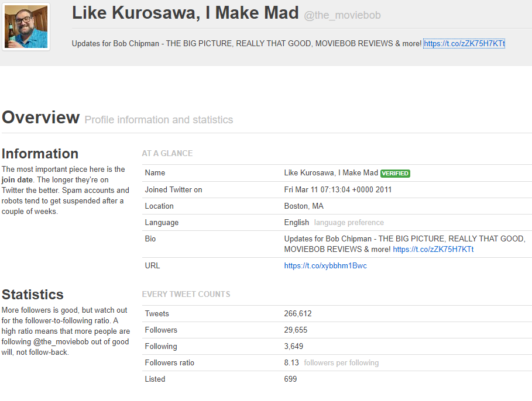Click the following count 3,649
This screenshot has height=401, width=532.
(x=293, y=347)
